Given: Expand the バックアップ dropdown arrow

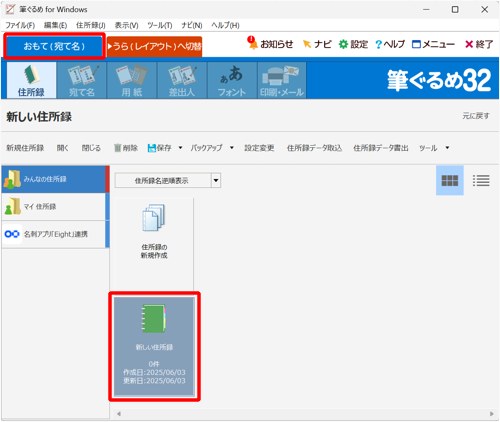Looking at the screenshot, I should point(232,148).
